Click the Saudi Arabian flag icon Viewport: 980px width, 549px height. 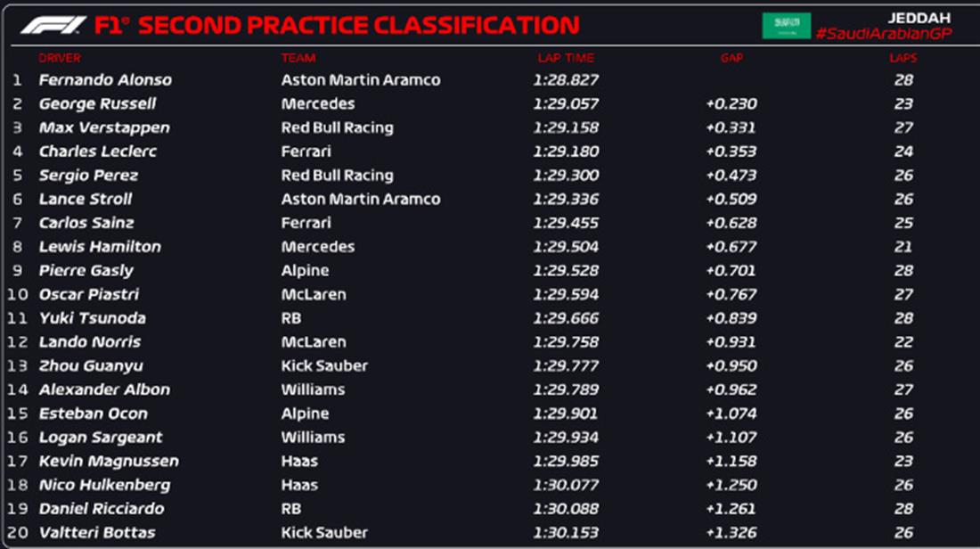point(786,26)
